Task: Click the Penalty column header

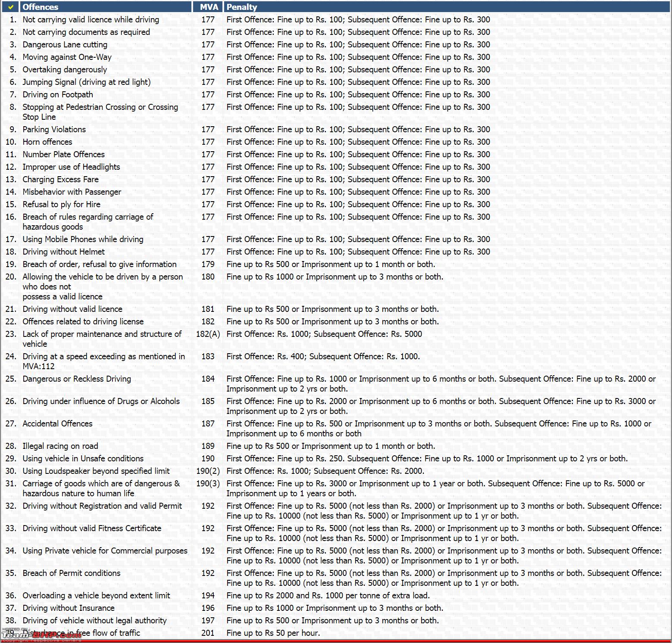Action: (x=242, y=7)
